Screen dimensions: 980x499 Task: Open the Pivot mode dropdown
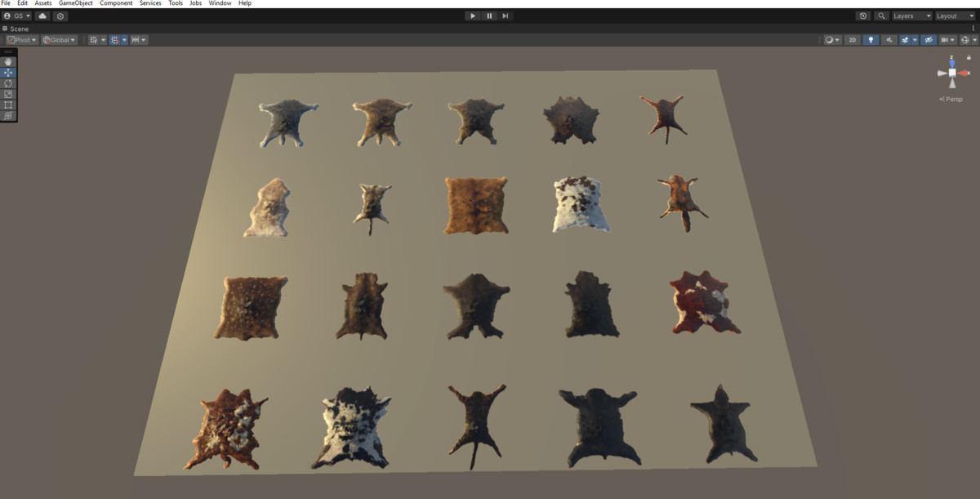point(20,39)
